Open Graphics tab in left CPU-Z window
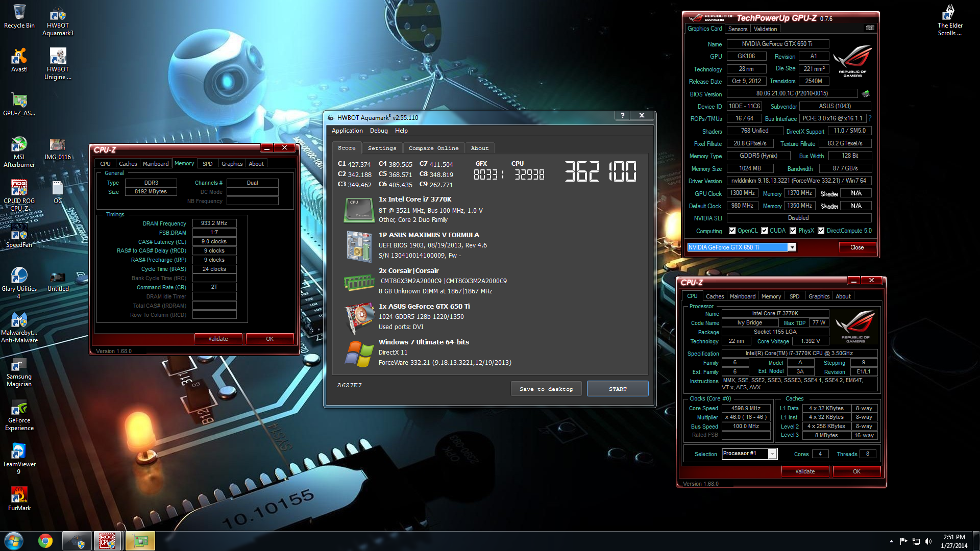 tap(232, 164)
